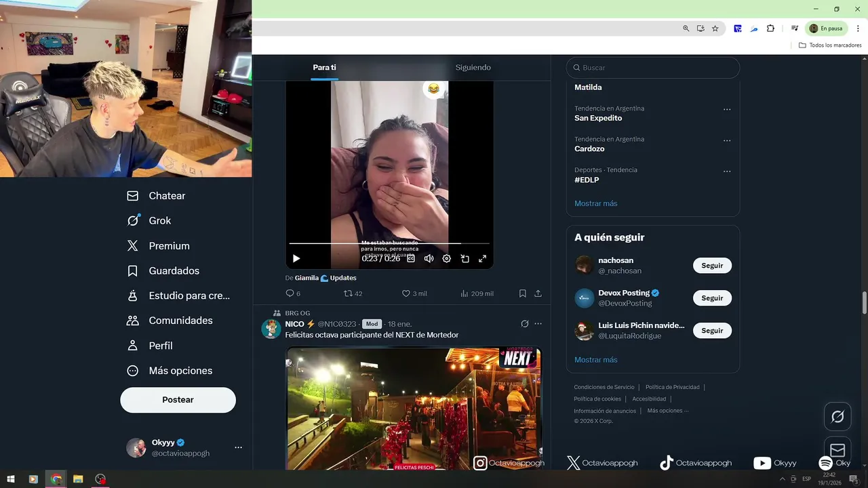This screenshot has width=868, height=488.
Task: Toggle video captions icon
Action: [411, 258]
